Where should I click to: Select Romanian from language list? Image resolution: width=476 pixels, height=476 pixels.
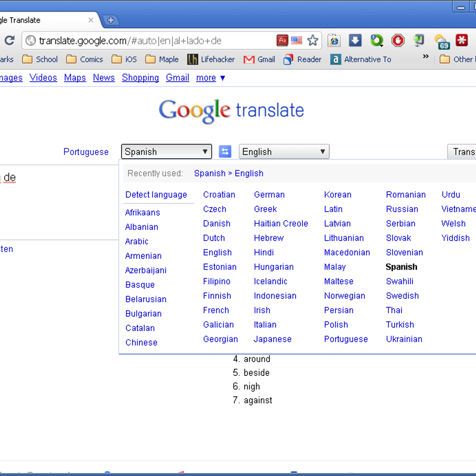coord(406,195)
